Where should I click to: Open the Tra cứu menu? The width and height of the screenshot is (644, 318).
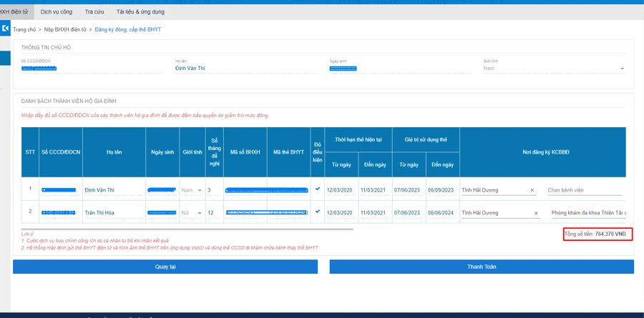click(x=94, y=12)
